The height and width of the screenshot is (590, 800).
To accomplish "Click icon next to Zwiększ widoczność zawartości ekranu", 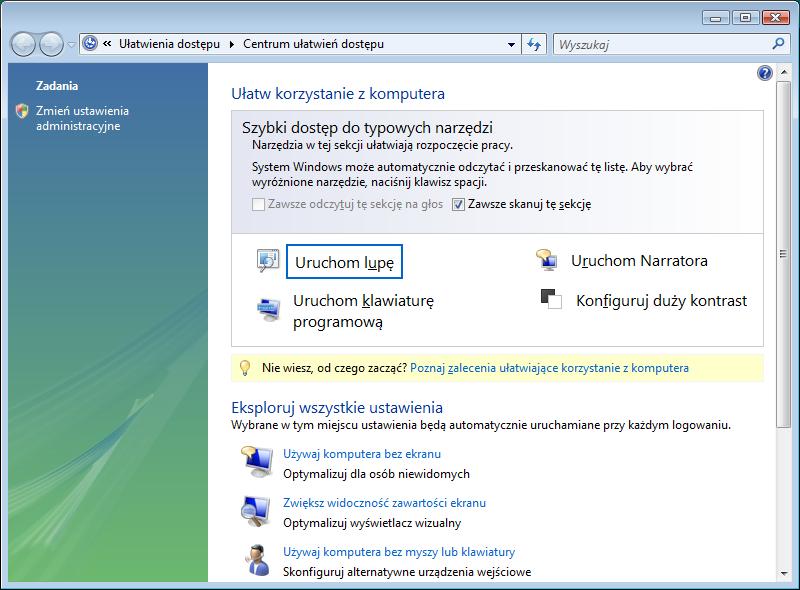I will pyautogui.click(x=257, y=511).
